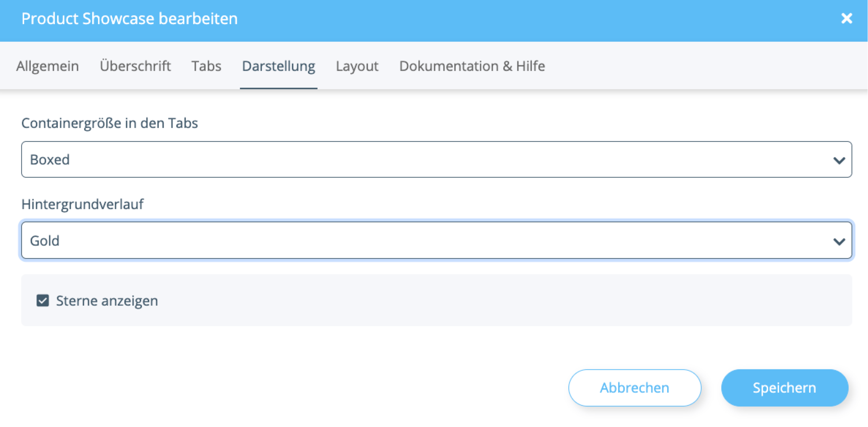Screen dimensions: 868x427
Task: Open Dokumentation & Hilfe tab
Action: [472, 66]
